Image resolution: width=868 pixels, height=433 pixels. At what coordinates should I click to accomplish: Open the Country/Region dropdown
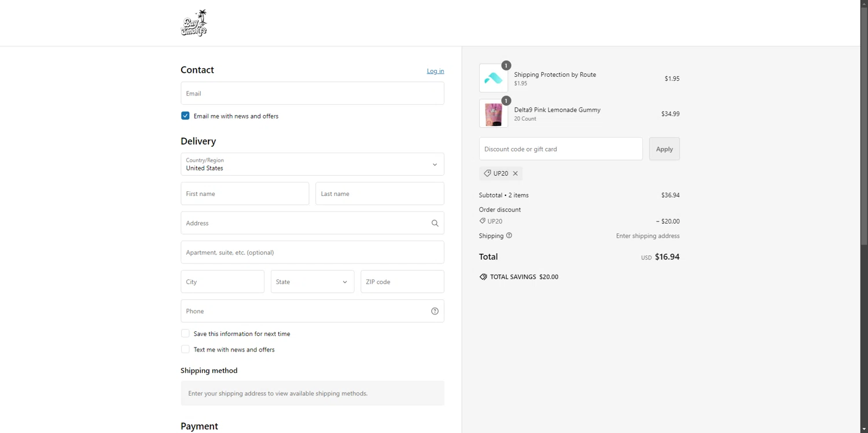(312, 164)
